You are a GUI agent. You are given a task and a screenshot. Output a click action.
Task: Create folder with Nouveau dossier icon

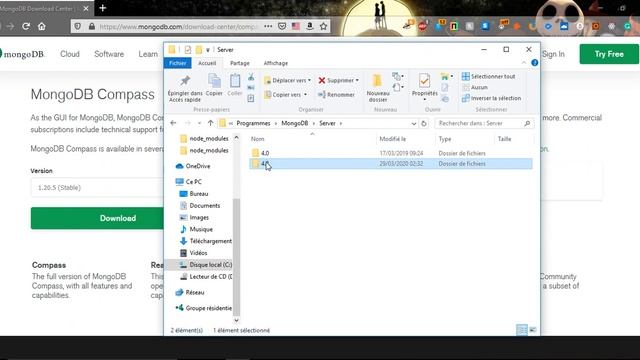click(377, 80)
